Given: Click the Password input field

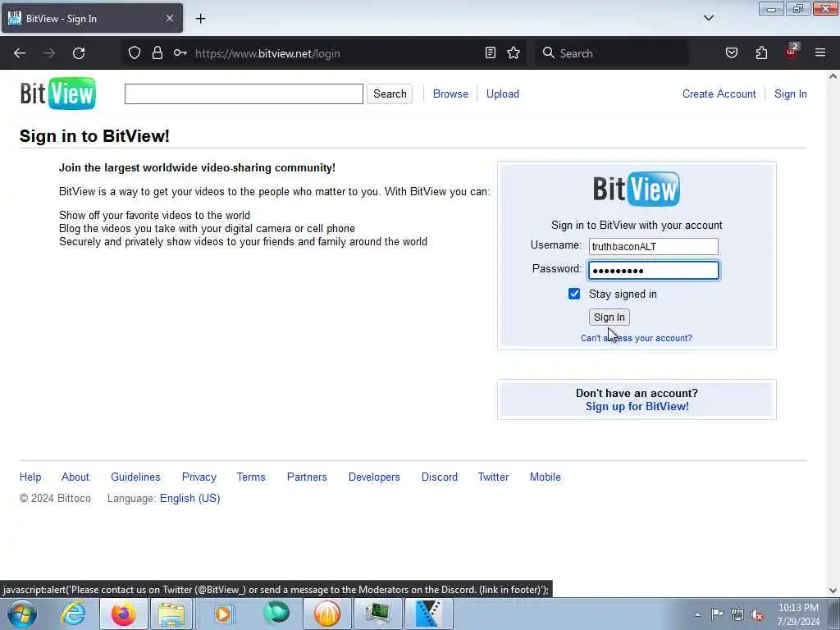Looking at the screenshot, I should click(x=654, y=271).
